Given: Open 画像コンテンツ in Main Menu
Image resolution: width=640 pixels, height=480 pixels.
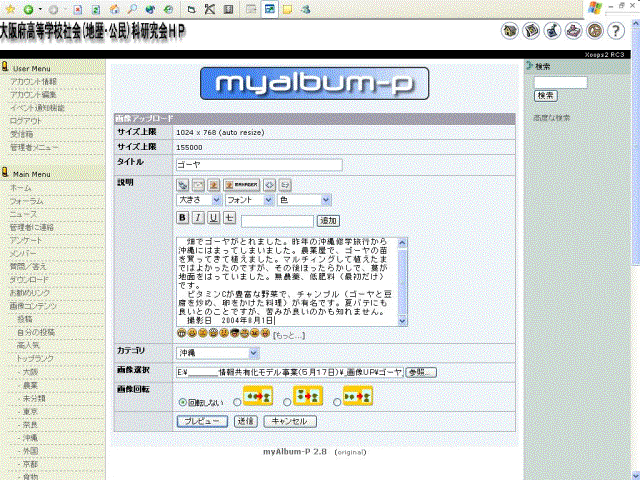Looking at the screenshot, I should 33,306.
